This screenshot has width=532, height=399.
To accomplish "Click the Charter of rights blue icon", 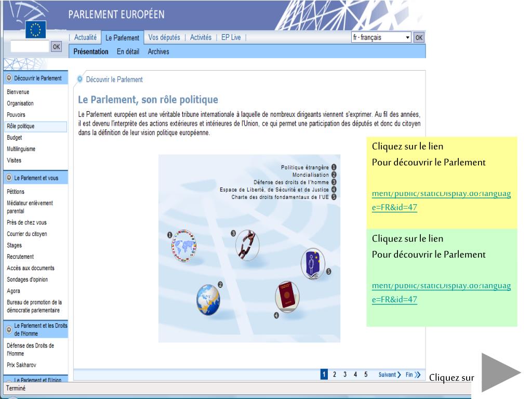I will point(313,263).
